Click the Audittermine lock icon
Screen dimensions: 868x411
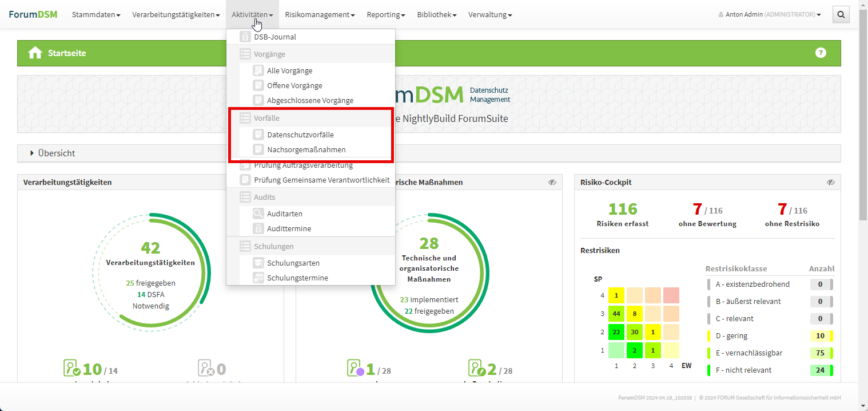tap(258, 228)
